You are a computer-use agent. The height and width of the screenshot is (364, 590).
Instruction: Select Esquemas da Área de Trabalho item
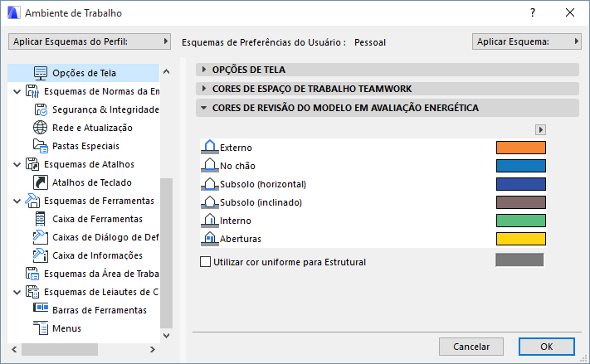100,274
